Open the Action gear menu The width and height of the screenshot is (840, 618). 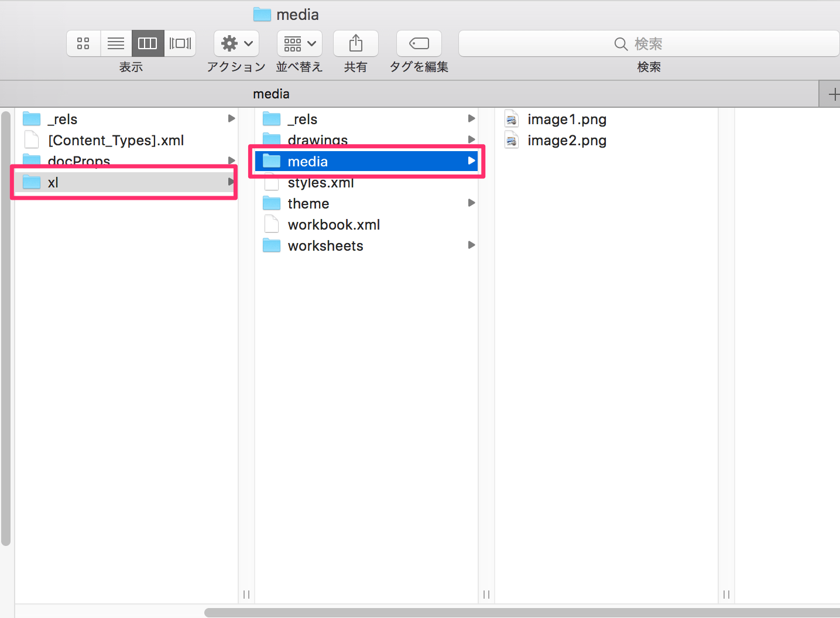coord(236,43)
